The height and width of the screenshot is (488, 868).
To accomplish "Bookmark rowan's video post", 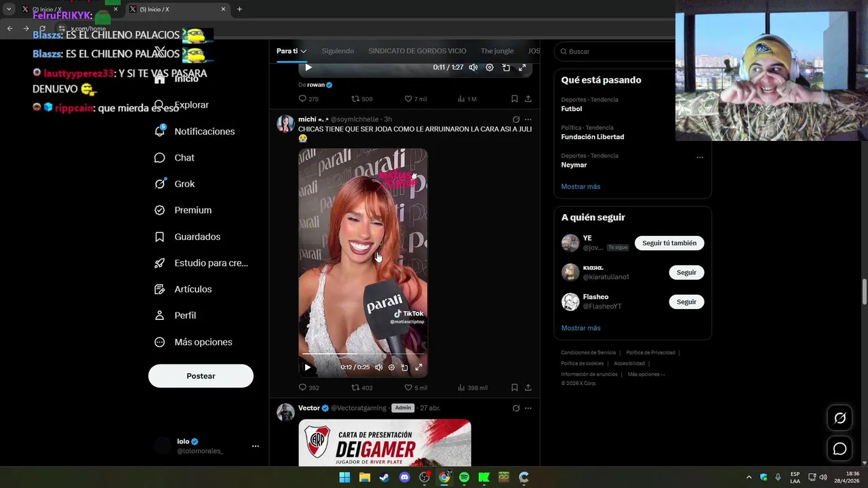I will pos(515,99).
